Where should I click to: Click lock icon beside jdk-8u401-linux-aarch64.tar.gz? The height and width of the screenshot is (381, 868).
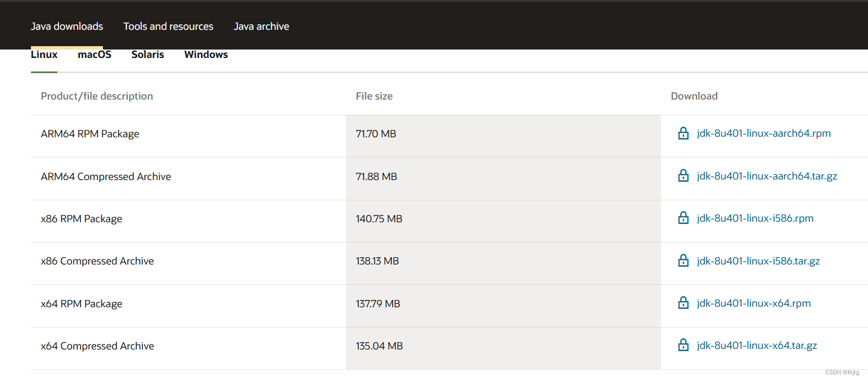click(683, 176)
